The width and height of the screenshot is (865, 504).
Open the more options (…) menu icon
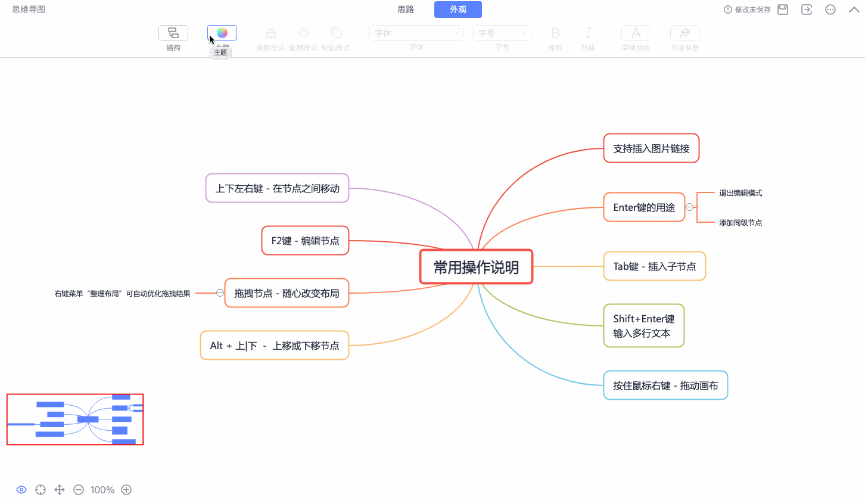click(x=830, y=10)
